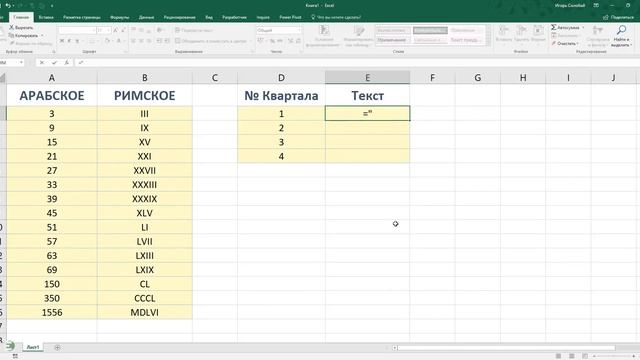The image size is (640, 360).
Task: Select cell with value 350
Action: point(52,298)
